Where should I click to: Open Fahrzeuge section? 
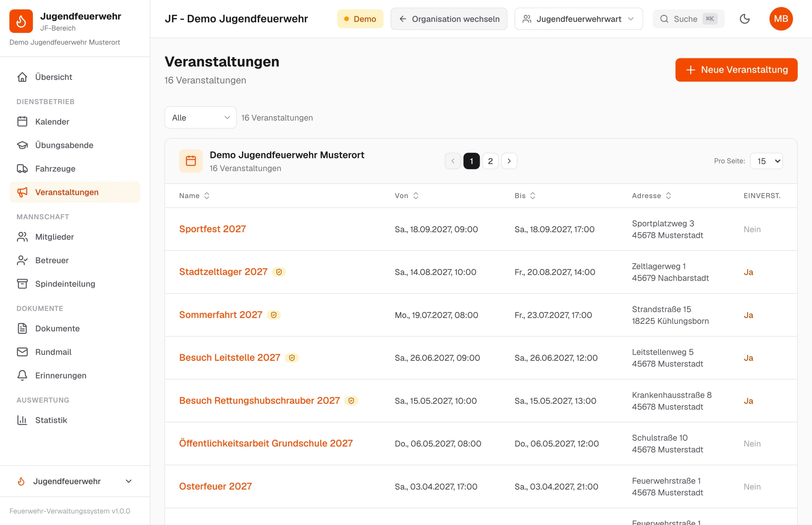tap(75, 169)
